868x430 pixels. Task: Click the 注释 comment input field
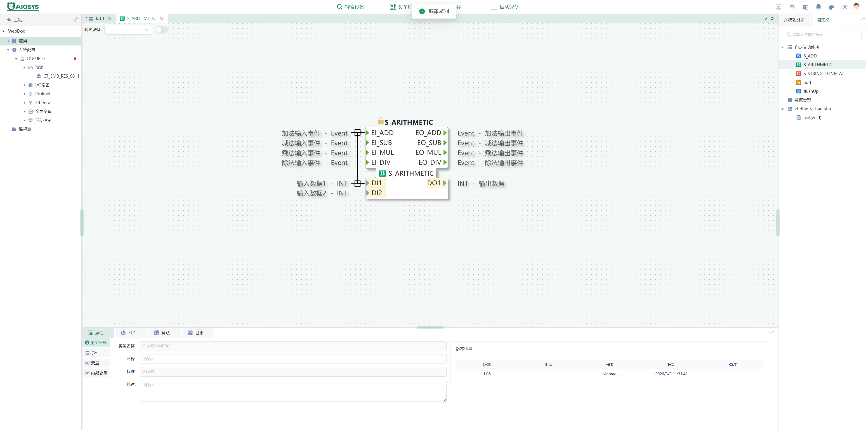[293, 359]
